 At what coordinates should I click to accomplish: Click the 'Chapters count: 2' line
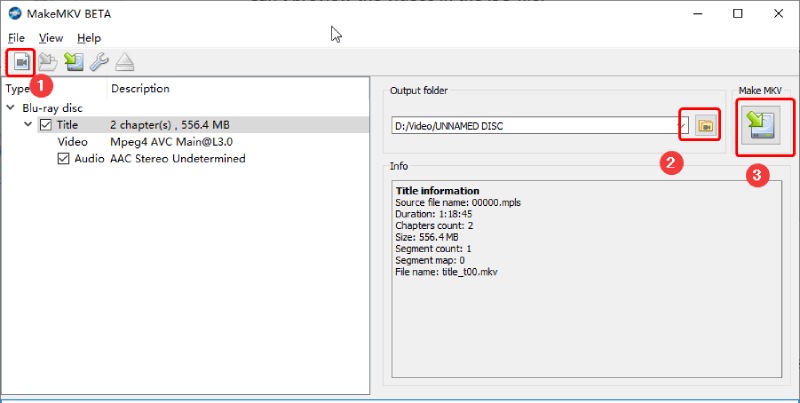[x=434, y=225]
